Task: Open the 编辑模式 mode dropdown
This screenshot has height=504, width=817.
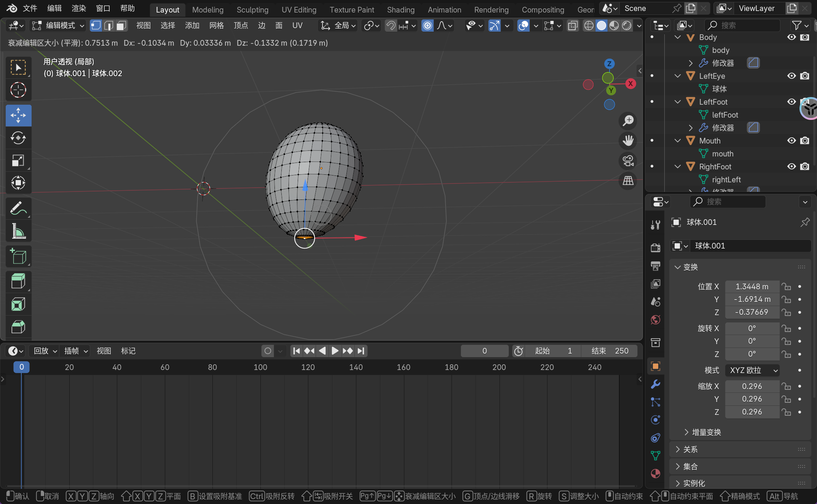Action: [59, 26]
